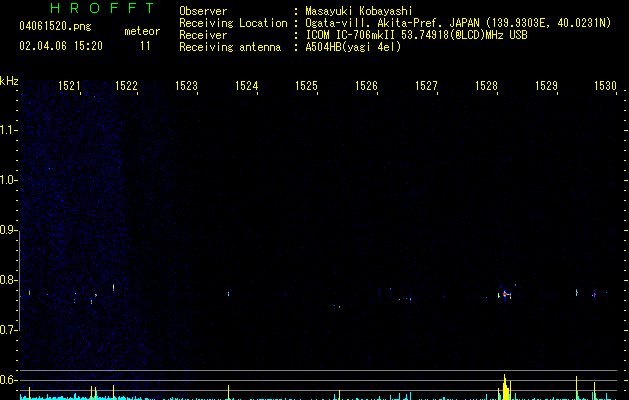Image resolution: width=629 pixels, height=400 pixels.
Task: Click the 1522 time marker
Action: (126, 86)
